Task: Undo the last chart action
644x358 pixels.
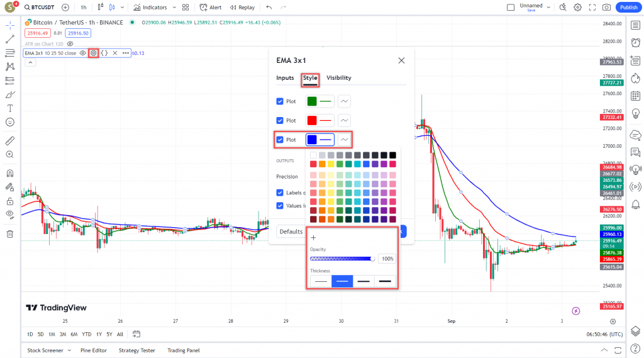Action: tap(269, 8)
